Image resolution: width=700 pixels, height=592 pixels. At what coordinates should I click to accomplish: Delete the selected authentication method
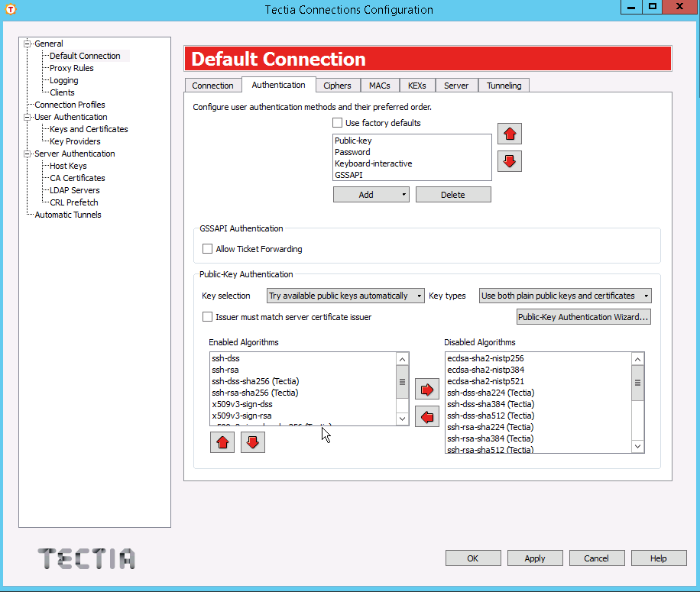453,195
